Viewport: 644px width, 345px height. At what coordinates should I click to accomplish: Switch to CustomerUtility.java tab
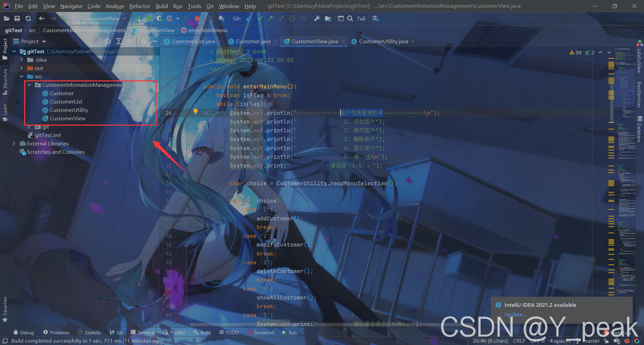(383, 41)
